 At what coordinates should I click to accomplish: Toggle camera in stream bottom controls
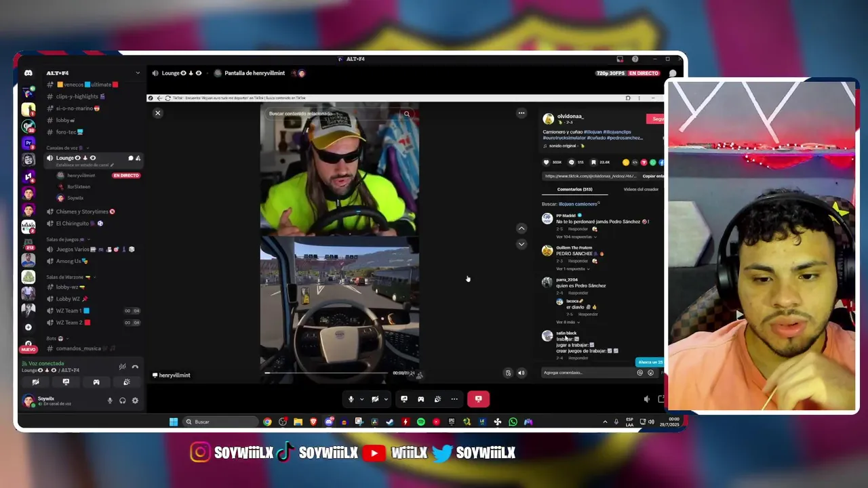374,399
